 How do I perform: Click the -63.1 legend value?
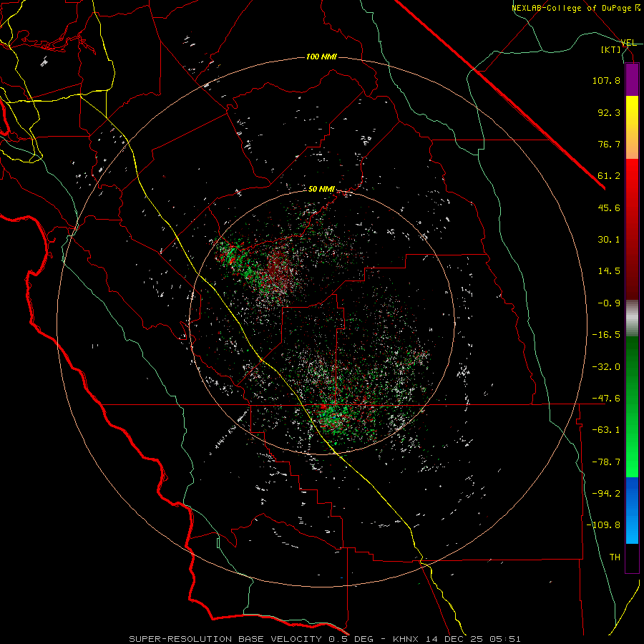(x=606, y=430)
